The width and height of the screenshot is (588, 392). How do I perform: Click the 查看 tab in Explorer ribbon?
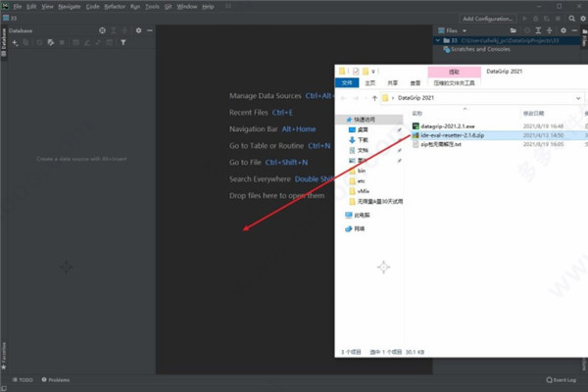tap(416, 83)
